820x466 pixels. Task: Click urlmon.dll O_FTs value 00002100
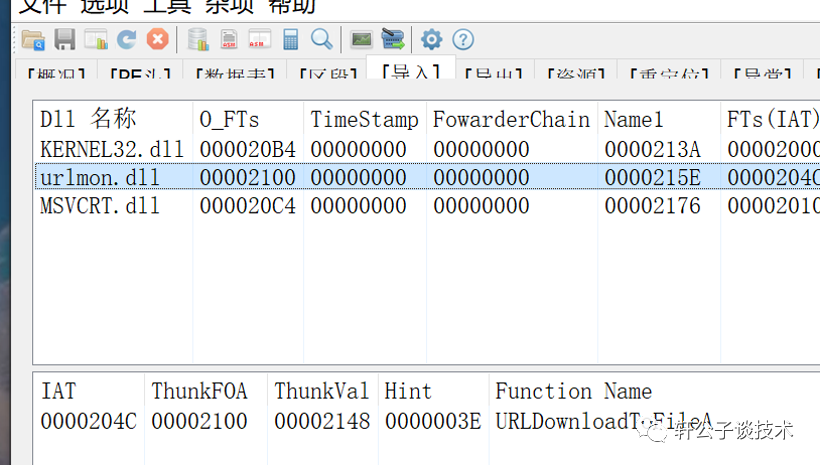[247, 177]
